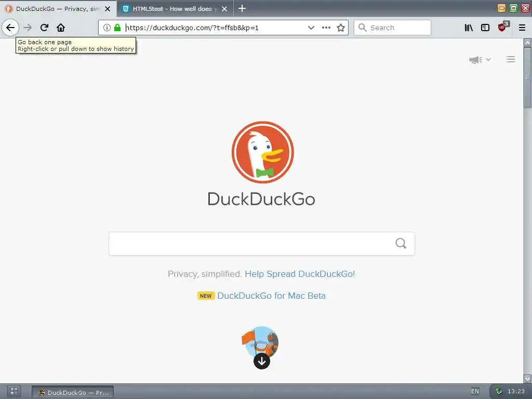Click the down arrow scroll button on page

pos(262,361)
